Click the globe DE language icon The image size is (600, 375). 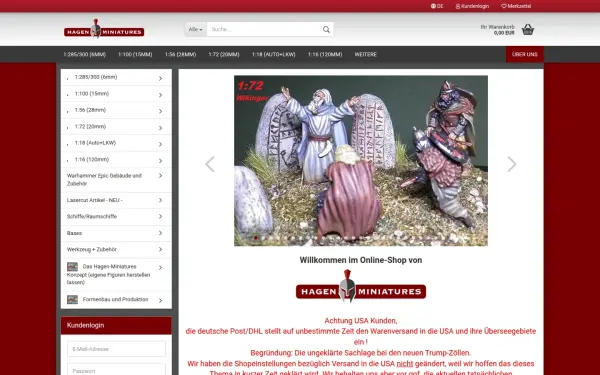click(x=437, y=6)
